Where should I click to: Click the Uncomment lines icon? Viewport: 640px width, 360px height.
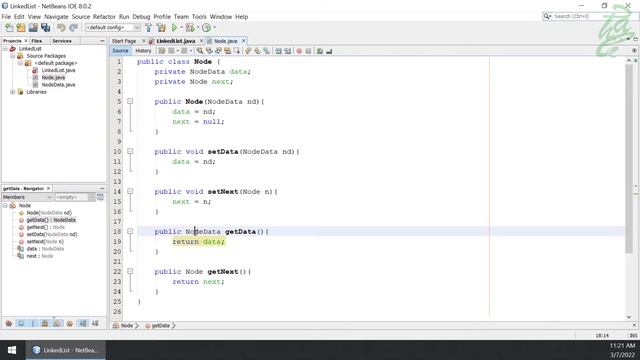[329, 51]
